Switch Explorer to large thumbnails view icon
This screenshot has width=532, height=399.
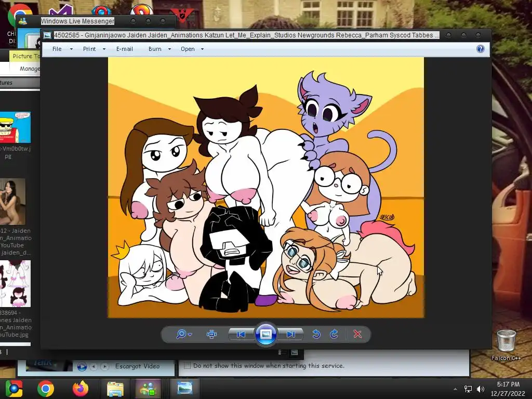point(295,353)
